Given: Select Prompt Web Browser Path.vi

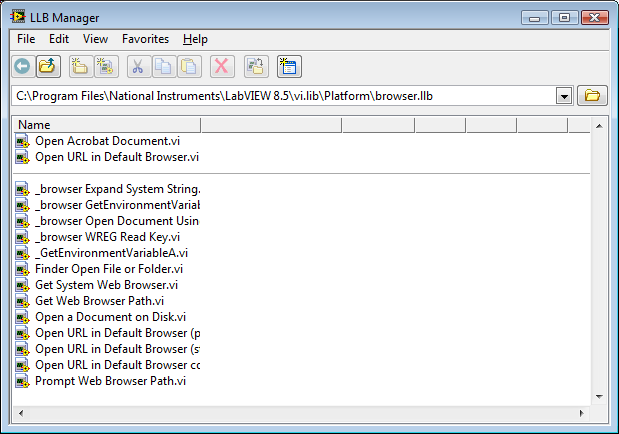Looking at the screenshot, I should (x=111, y=381).
